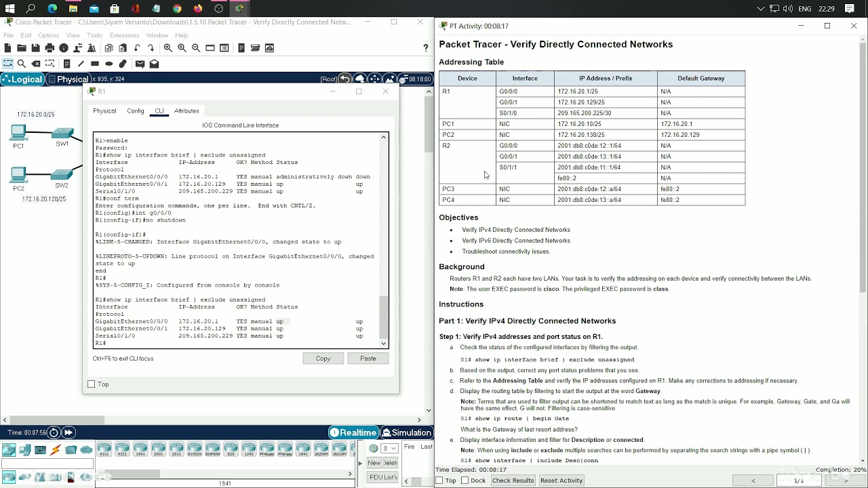
Task: Switch to Physical workspace view
Action: click(x=67, y=79)
